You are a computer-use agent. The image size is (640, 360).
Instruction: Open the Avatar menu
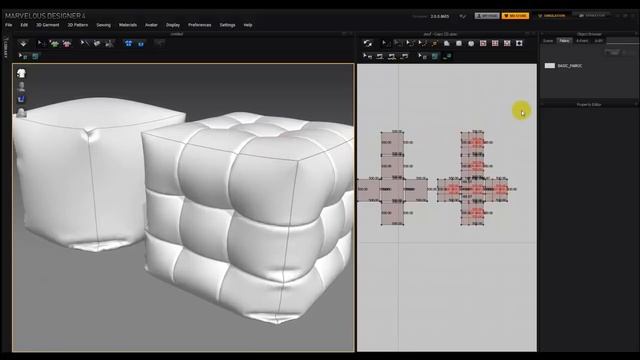click(151, 25)
